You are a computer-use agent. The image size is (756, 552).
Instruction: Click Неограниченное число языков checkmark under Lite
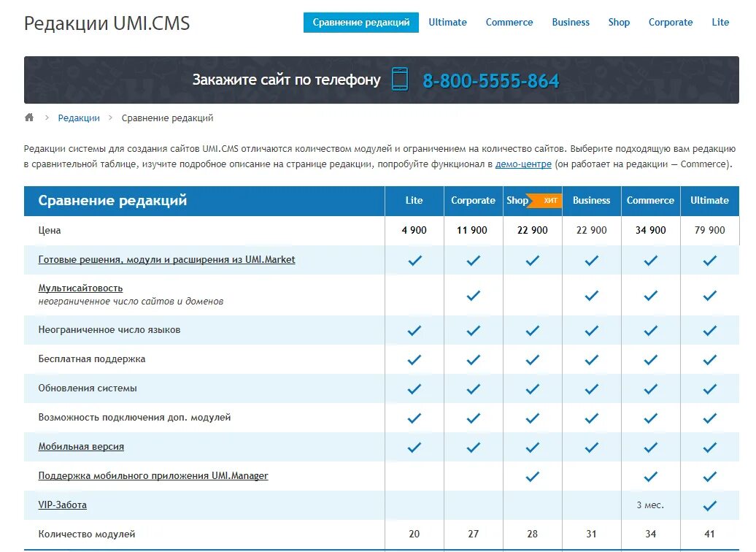(414, 331)
